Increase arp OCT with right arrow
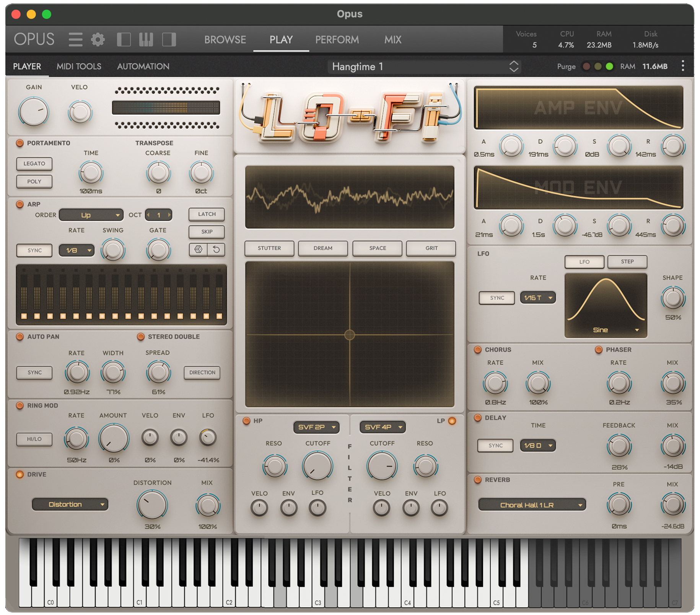Image resolution: width=700 pixels, height=615 pixels. click(169, 215)
